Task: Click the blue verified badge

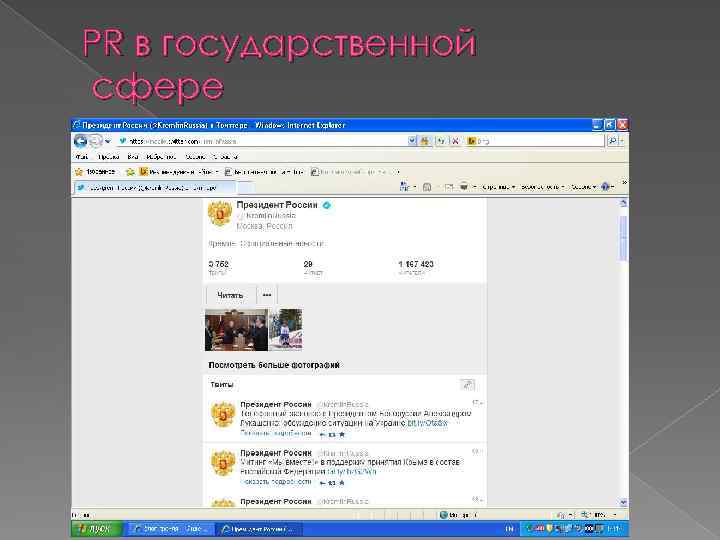Action: click(x=326, y=205)
